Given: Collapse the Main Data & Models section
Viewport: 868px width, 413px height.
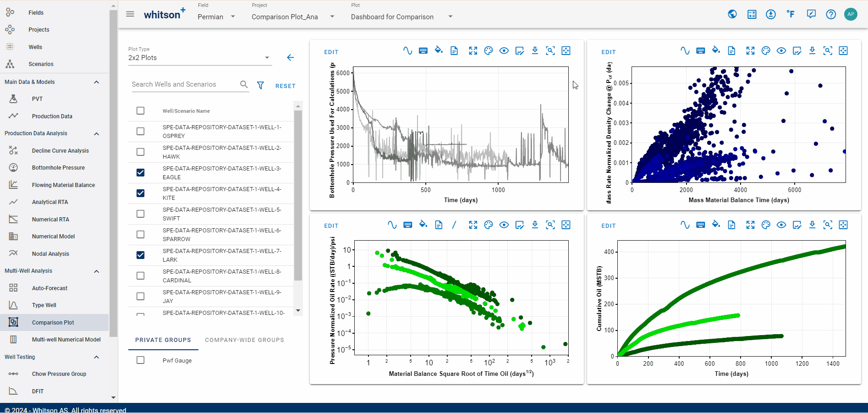Looking at the screenshot, I should [96, 82].
